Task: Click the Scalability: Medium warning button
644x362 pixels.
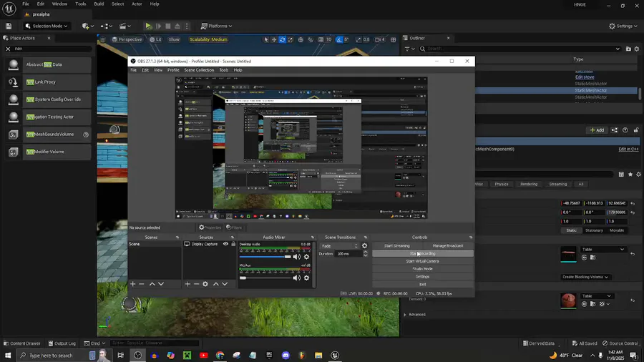Action: [x=208, y=39]
